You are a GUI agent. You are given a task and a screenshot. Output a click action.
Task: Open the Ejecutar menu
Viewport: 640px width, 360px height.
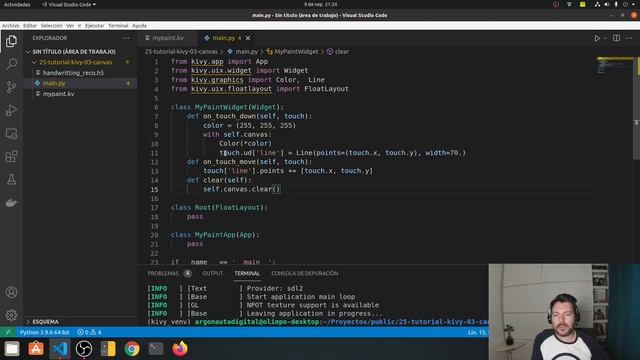click(x=94, y=26)
